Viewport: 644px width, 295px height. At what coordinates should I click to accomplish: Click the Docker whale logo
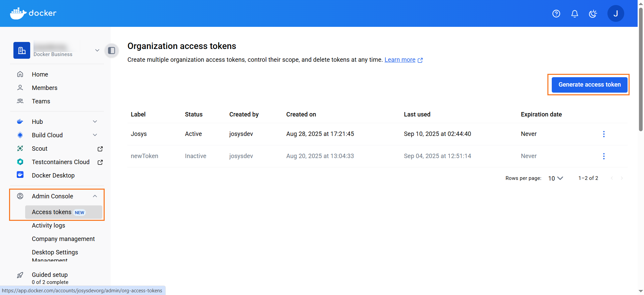coord(18,13)
